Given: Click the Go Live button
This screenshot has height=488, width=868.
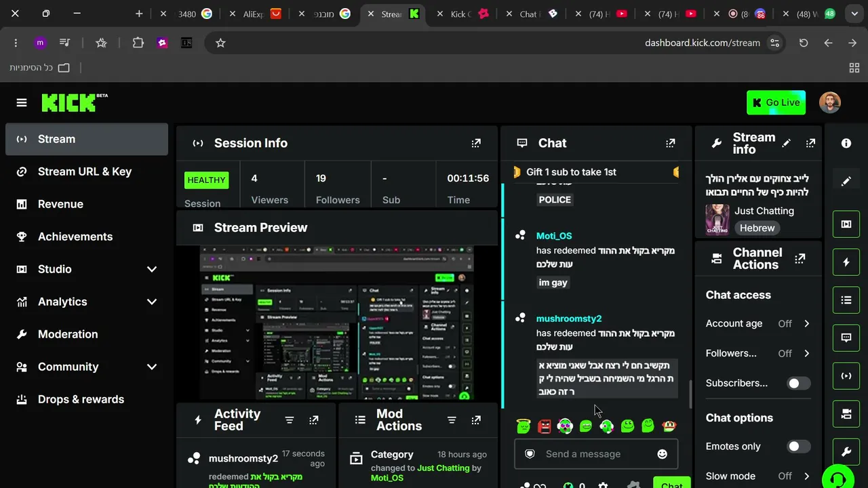Looking at the screenshot, I should click(x=776, y=102).
